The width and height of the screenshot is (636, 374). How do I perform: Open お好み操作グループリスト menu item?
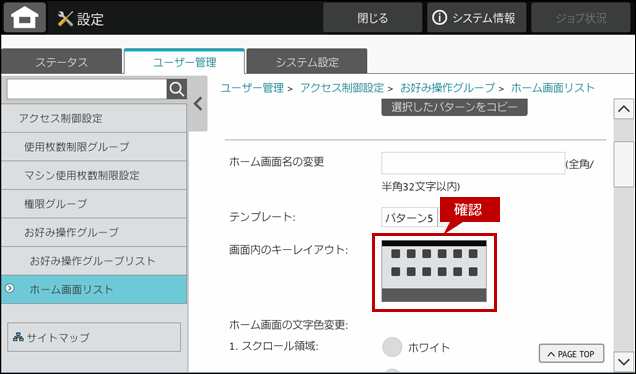[94, 261]
